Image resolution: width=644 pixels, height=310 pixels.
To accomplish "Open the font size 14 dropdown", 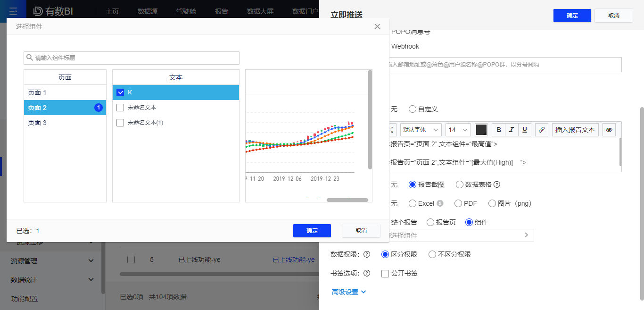I will click(458, 129).
